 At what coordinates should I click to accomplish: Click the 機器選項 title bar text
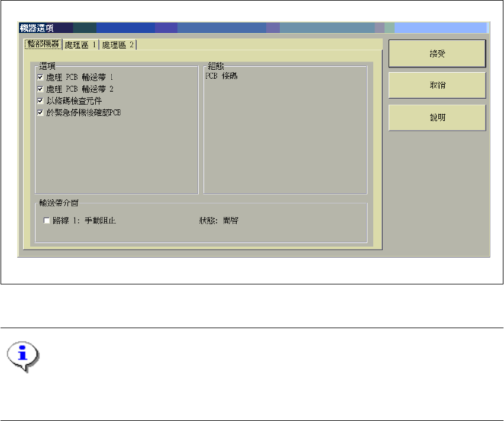pyautogui.click(x=36, y=28)
